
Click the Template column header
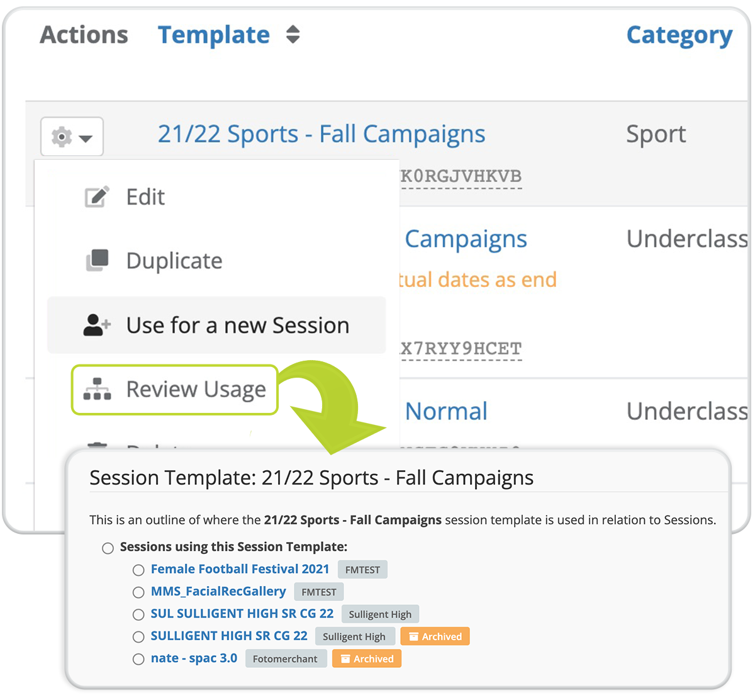click(x=214, y=35)
